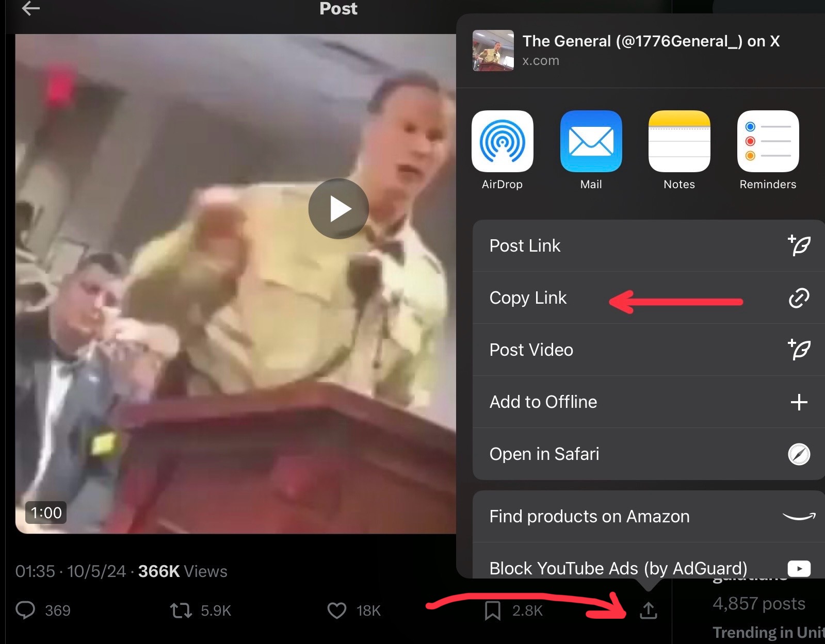
Task: Open The General (@1776General_) on X header
Action: pos(651,41)
